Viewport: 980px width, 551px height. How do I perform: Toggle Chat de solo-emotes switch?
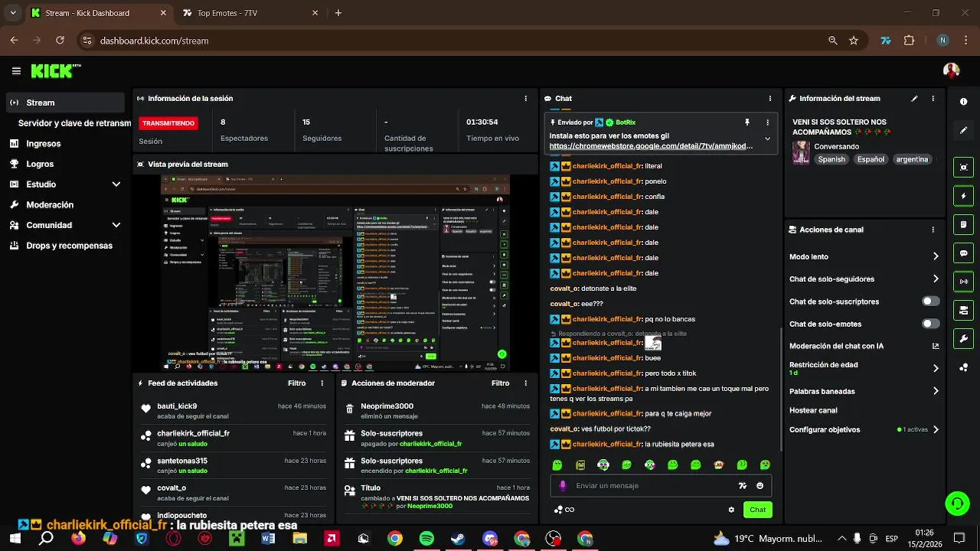coord(930,324)
